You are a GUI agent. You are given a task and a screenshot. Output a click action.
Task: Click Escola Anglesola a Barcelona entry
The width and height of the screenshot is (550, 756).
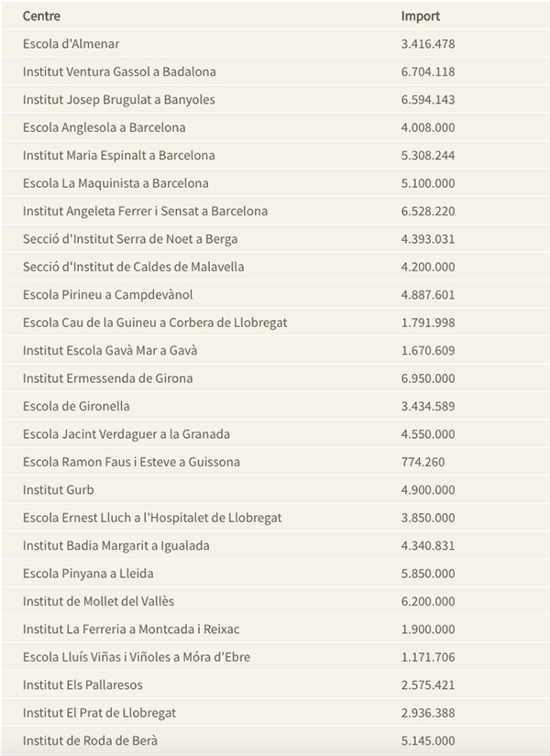click(104, 127)
